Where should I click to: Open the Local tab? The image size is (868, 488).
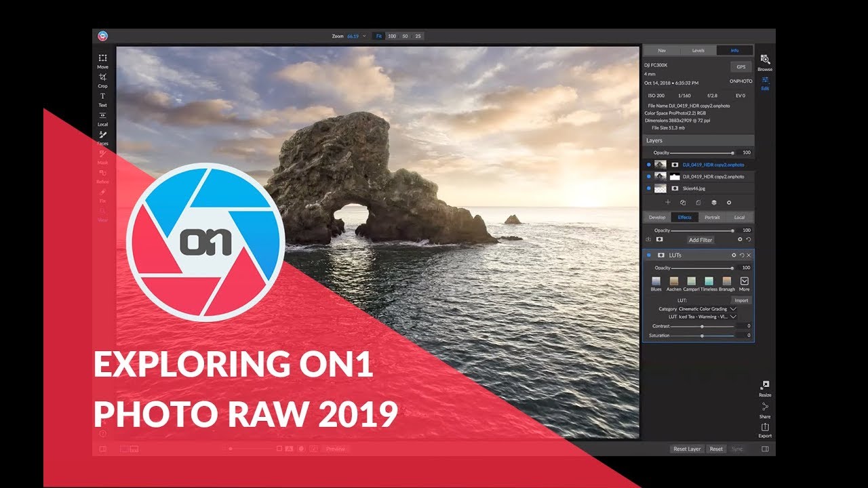[740, 218]
